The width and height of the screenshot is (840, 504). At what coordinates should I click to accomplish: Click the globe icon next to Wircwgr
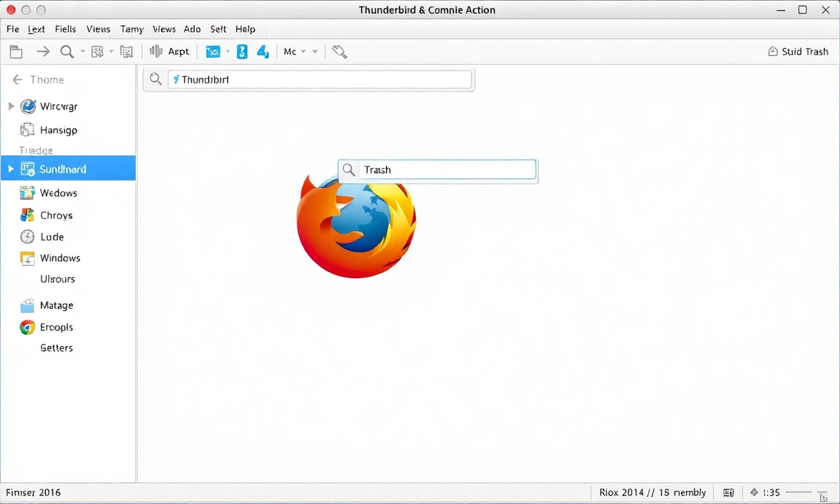click(x=28, y=106)
